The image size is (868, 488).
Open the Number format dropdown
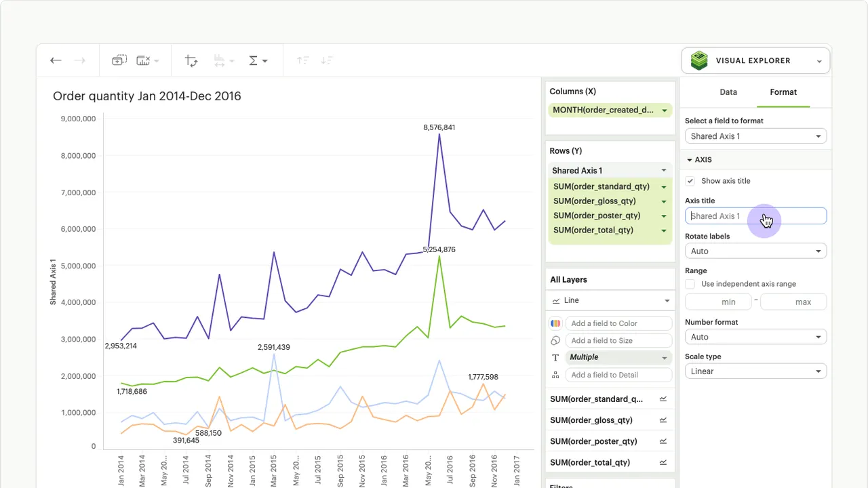coord(755,337)
